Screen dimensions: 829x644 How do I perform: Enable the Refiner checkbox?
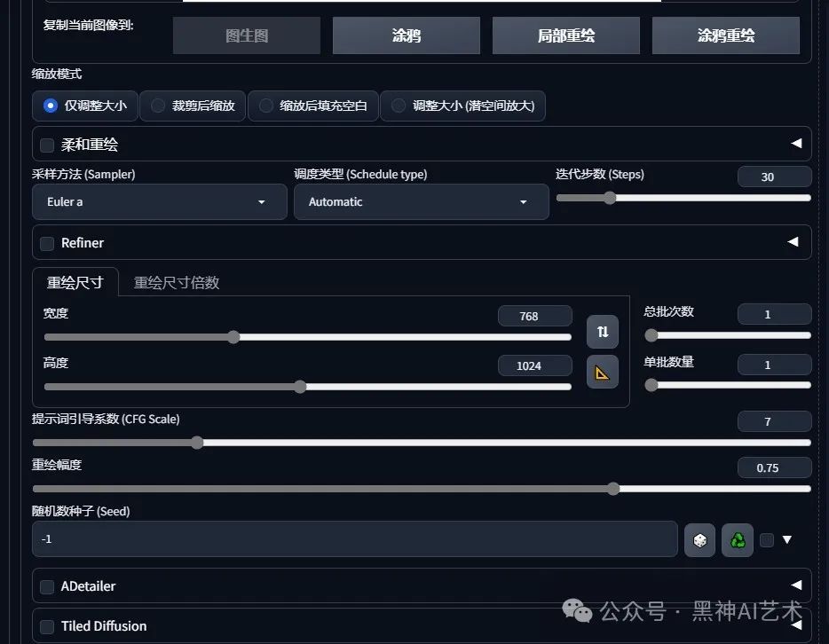tap(47, 244)
